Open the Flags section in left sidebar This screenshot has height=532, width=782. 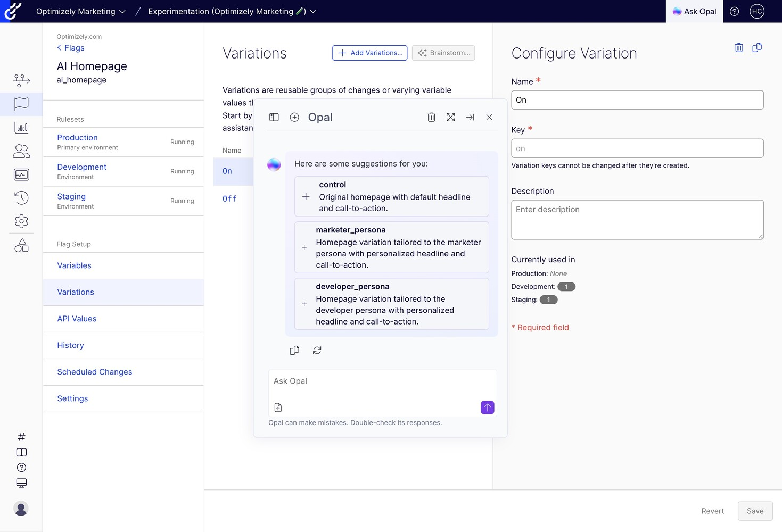click(21, 104)
